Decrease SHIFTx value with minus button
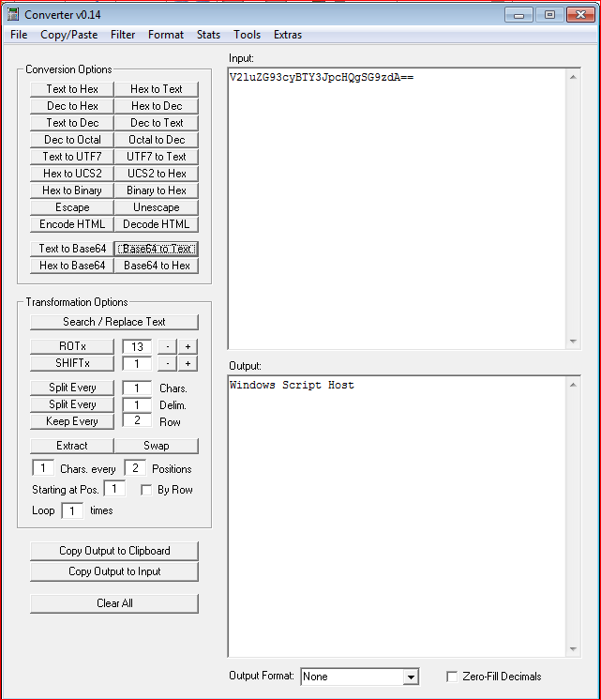This screenshot has height=700, width=601. click(x=166, y=363)
